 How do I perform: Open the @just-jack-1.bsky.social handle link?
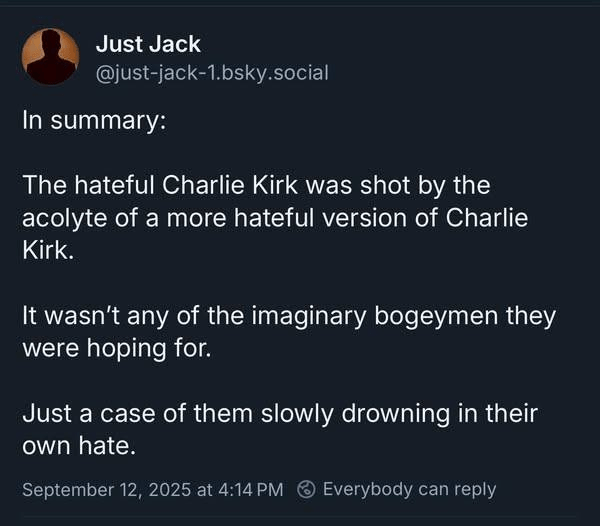[x=212, y=72]
